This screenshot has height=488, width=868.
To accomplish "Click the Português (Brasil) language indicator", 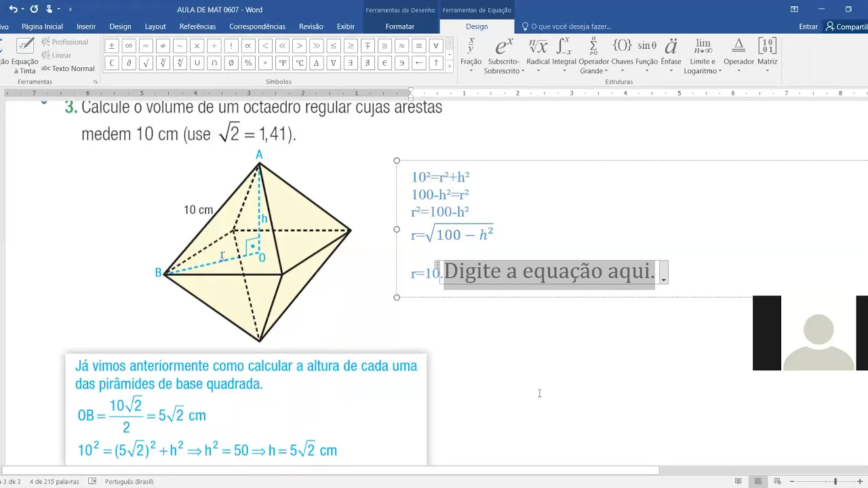I will pos(129,482).
